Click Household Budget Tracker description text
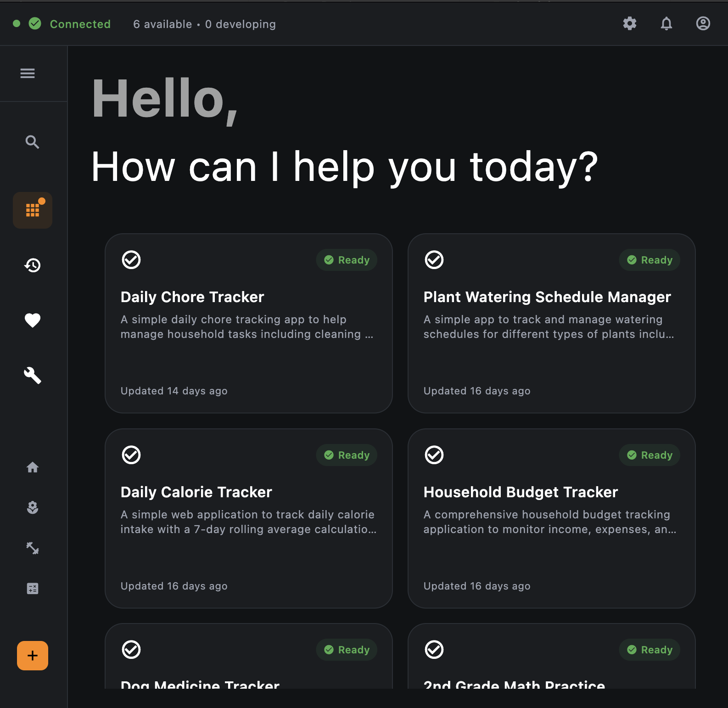 pos(550,522)
